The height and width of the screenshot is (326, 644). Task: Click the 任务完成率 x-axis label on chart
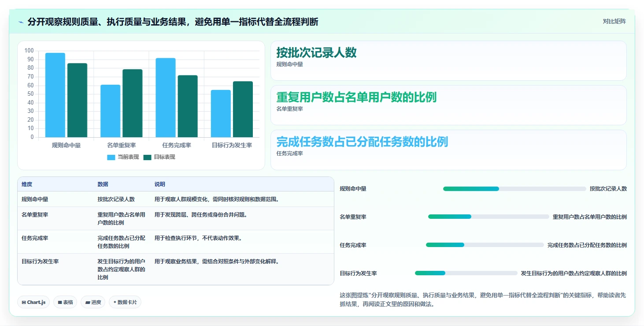177,145
